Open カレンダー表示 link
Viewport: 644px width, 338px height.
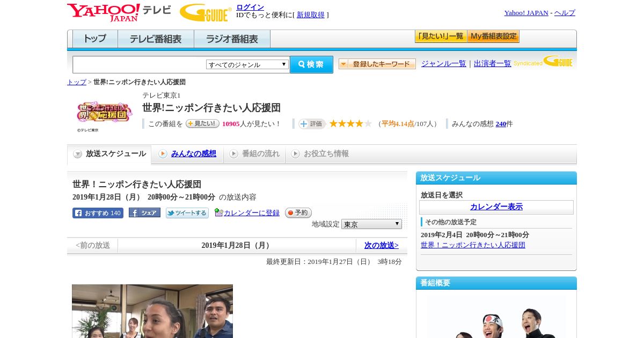496,207
